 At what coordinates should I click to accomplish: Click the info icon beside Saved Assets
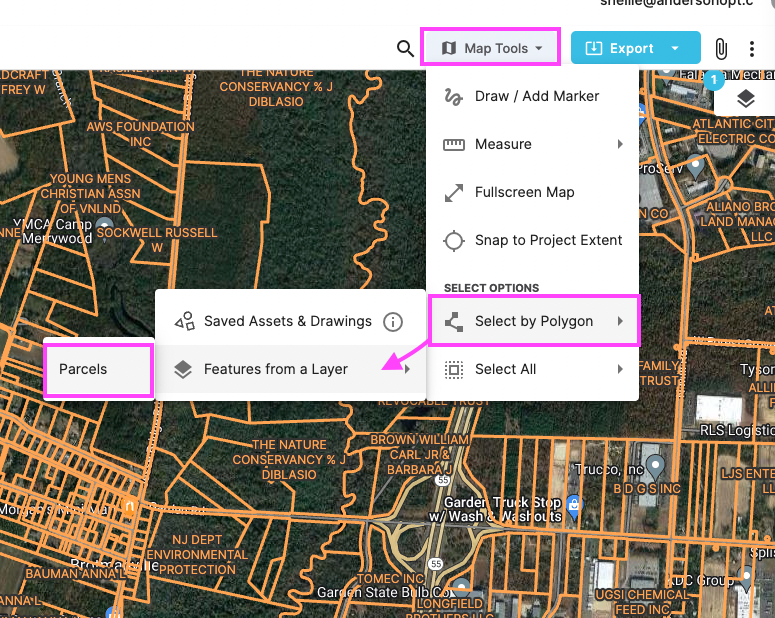pos(393,322)
